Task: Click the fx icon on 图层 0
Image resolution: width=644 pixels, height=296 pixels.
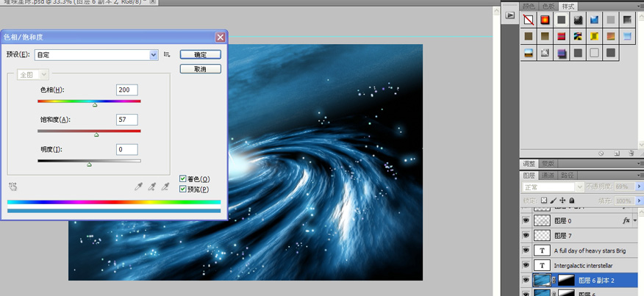Action: (626, 220)
